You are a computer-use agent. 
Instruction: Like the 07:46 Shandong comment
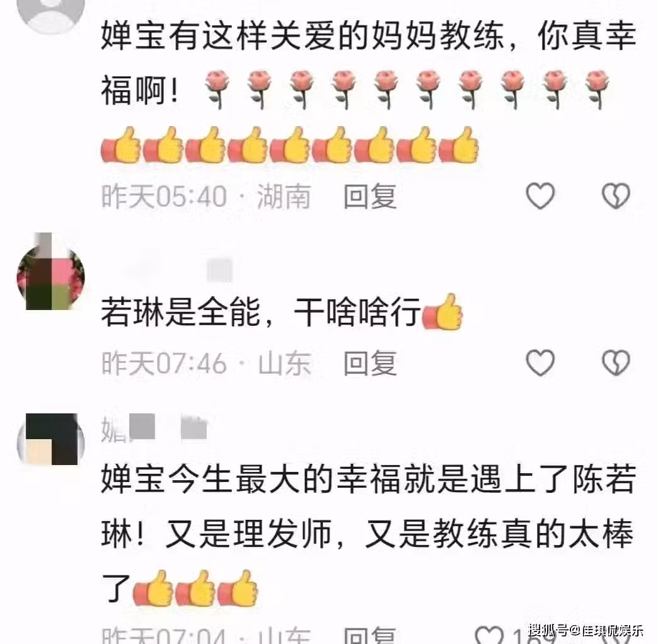coord(540,362)
